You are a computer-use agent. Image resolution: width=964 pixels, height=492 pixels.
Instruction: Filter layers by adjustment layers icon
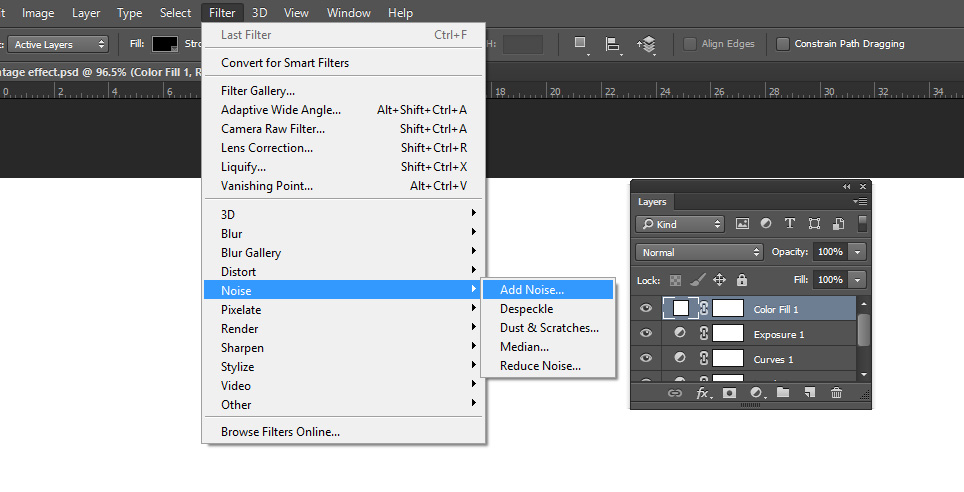pyautogui.click(x=766, y=224)
